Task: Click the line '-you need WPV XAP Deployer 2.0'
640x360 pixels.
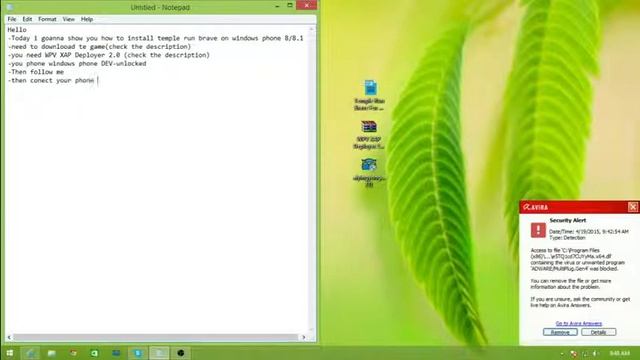Action: coord(109,55)
